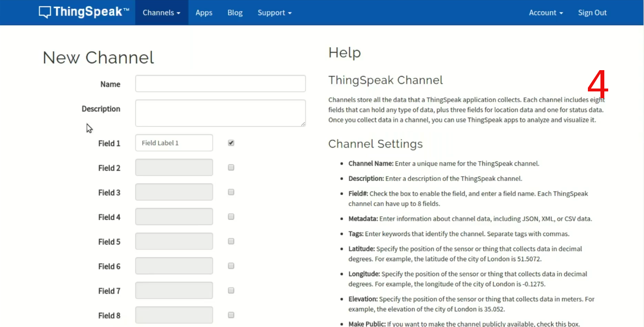644x327 pixels.
Task: Uncheck the Field 1 checkbox
Action: 231,143
